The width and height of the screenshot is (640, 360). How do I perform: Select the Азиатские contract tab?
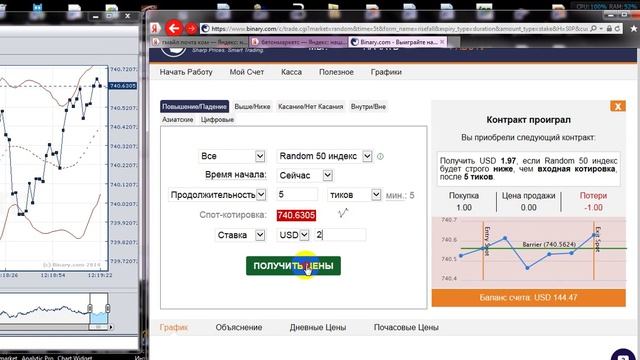pos(178,120)
